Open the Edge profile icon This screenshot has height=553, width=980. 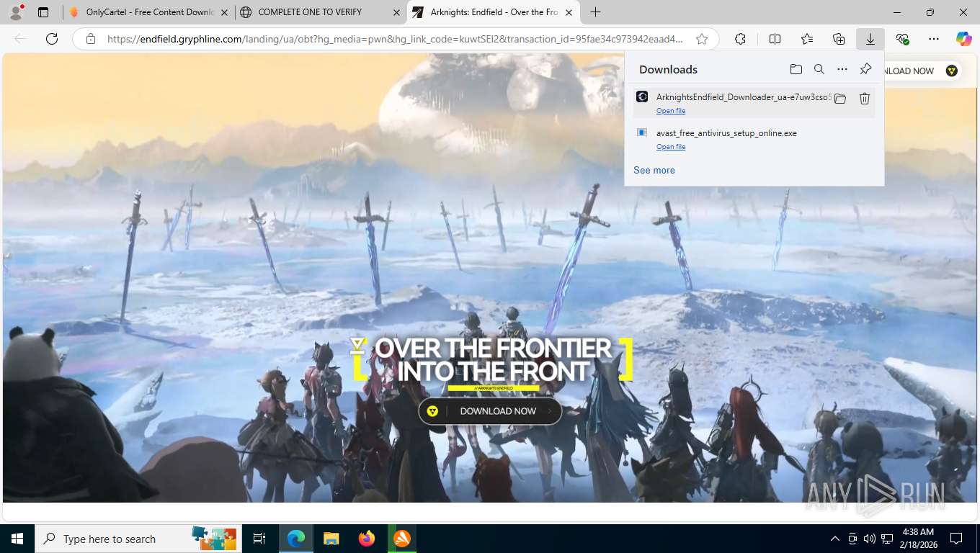15,12
